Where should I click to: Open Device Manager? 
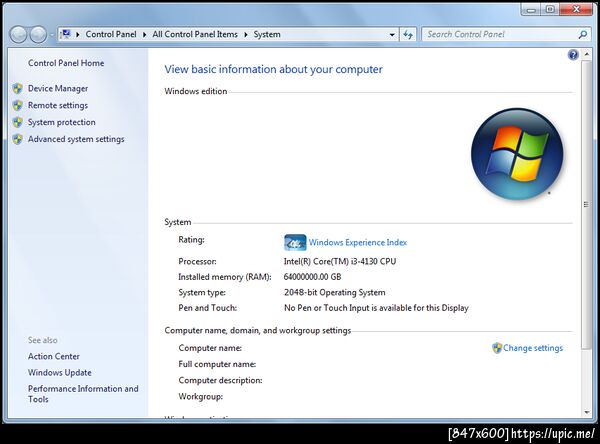click(58, 88)
